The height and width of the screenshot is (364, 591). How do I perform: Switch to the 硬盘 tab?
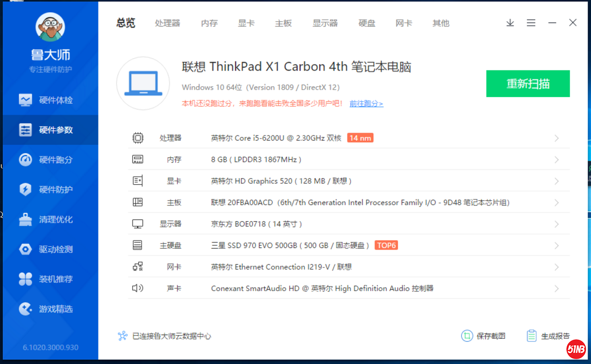pos(367,23)
